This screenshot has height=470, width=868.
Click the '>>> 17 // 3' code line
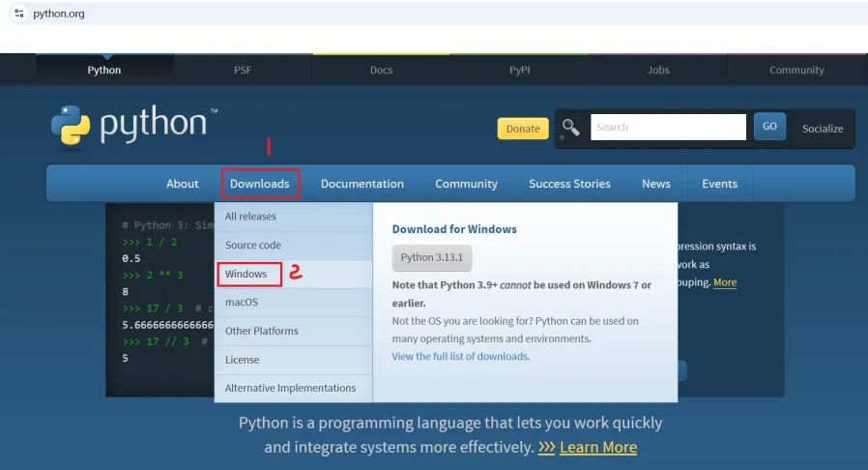point(157,341)
